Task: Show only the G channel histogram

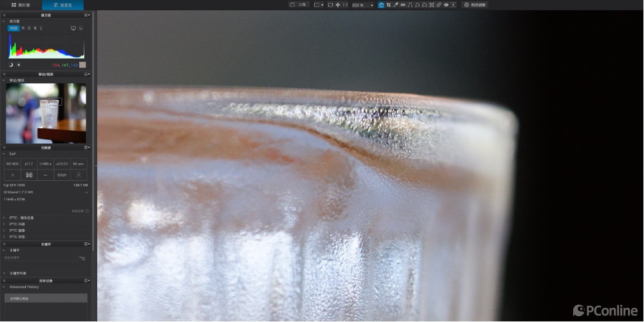Action: [x=29, y=28]
